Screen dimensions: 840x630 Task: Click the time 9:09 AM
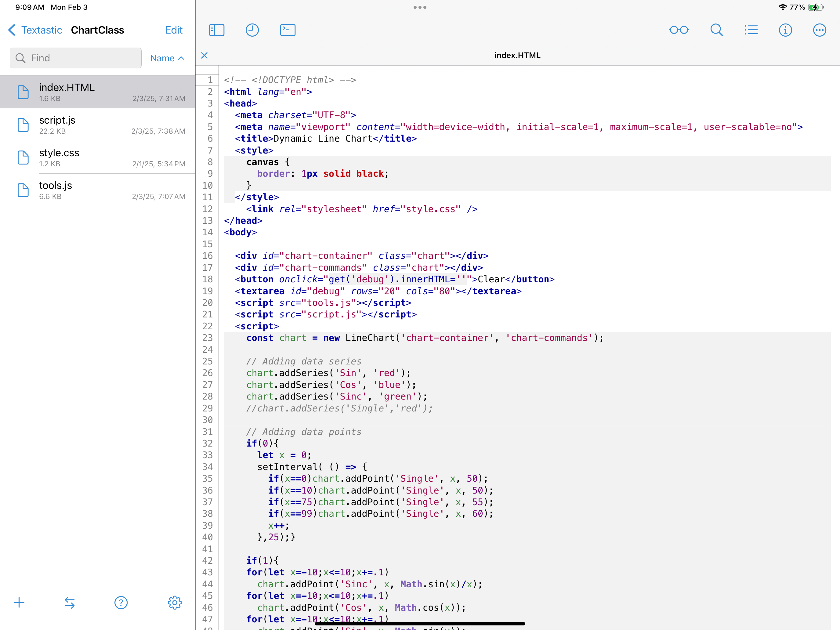click(x=30, y=7)
